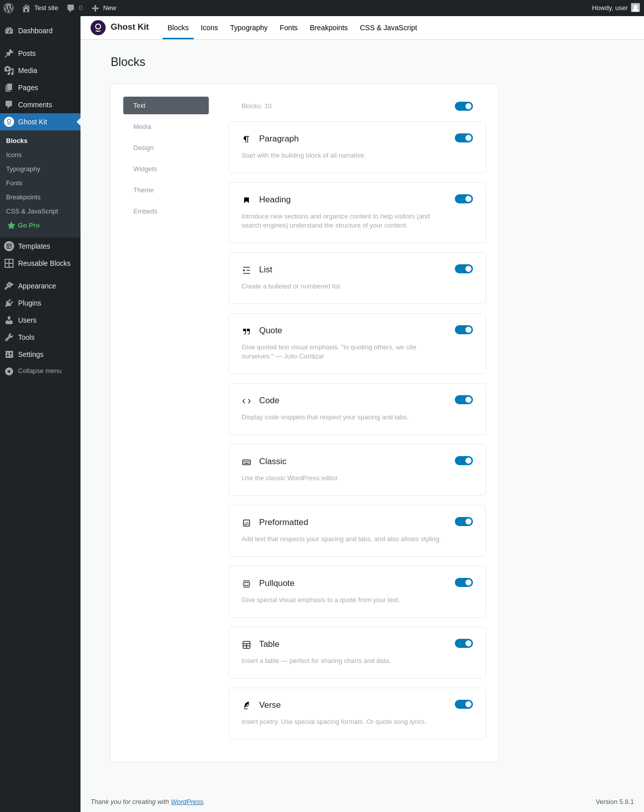Open Breakpoints in the sidebar submenu
Viewport: 644px width, 812px height.
pyautogui.click(x=40, y=197)
